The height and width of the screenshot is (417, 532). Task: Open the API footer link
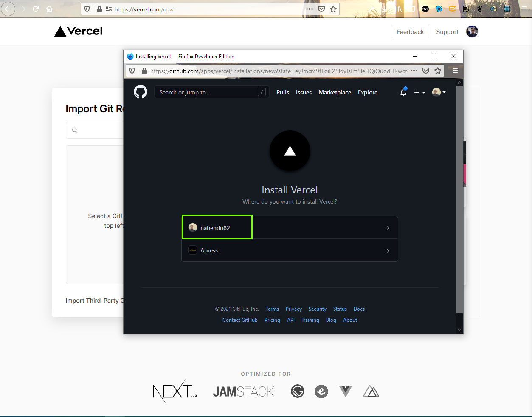[x=291, y=320]
